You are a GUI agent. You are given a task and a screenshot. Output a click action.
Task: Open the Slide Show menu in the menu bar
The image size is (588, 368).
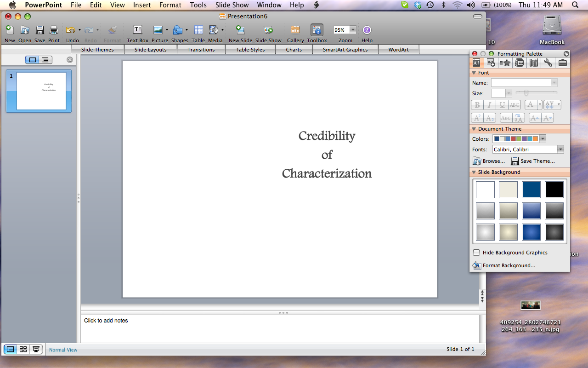[232, 5]
